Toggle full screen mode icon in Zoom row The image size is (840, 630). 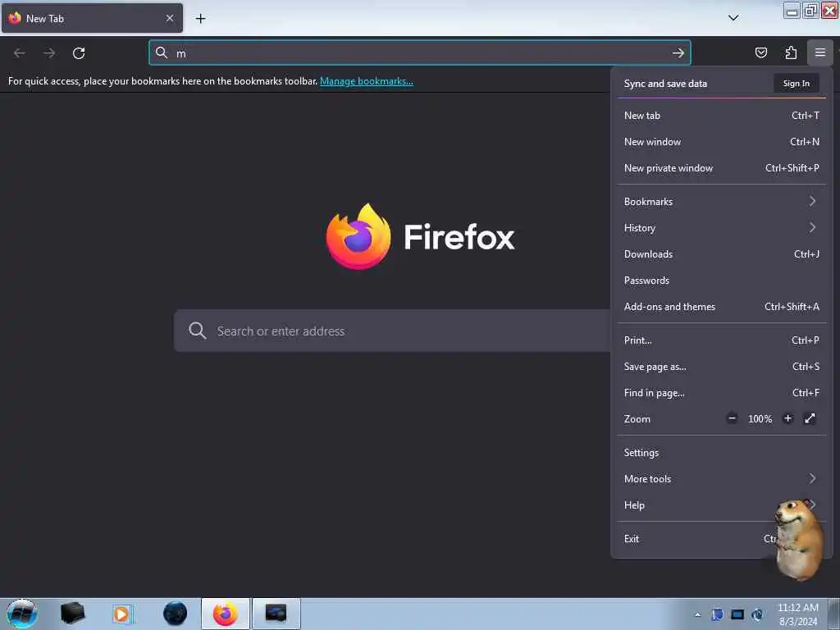tap(810, 418)
